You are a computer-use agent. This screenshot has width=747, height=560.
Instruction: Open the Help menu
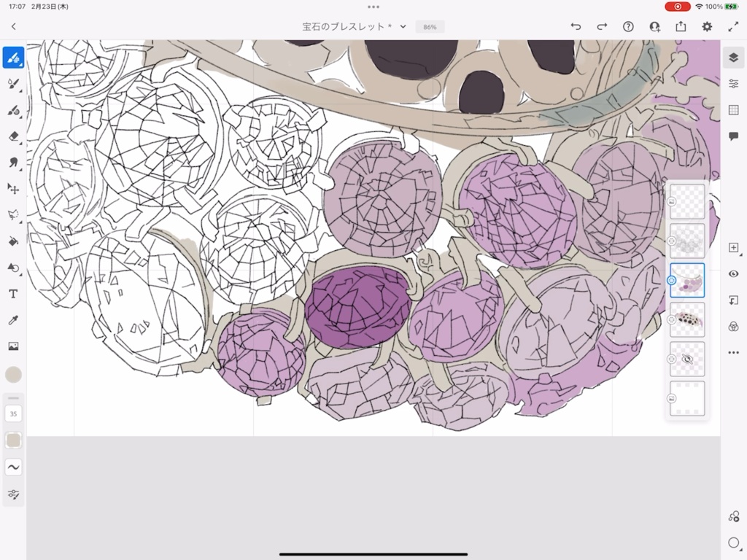pyautogui.click(x=628, y=27)
